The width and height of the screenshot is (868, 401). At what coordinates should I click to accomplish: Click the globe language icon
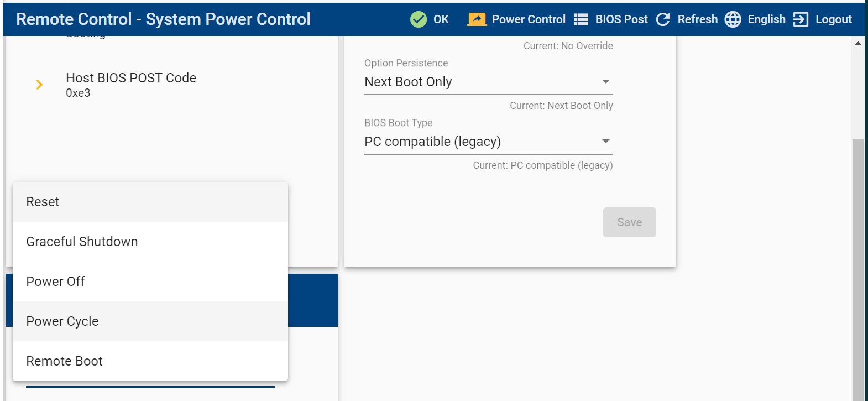coord(733,19)
